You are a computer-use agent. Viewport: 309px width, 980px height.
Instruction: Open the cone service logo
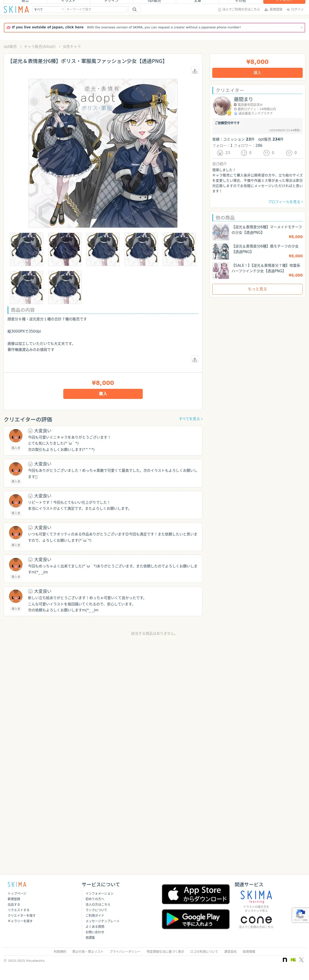(x=256, y=919)
